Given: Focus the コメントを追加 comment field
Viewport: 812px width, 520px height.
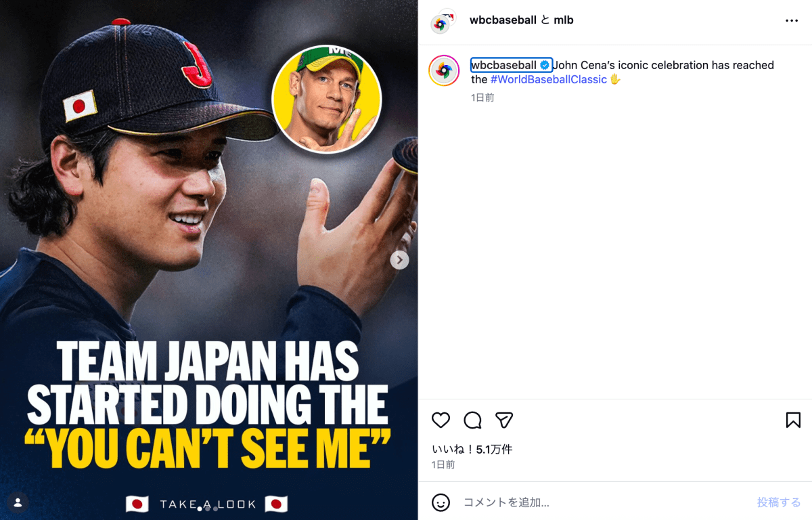Looking at the screenshot, I should click(602, 502).
